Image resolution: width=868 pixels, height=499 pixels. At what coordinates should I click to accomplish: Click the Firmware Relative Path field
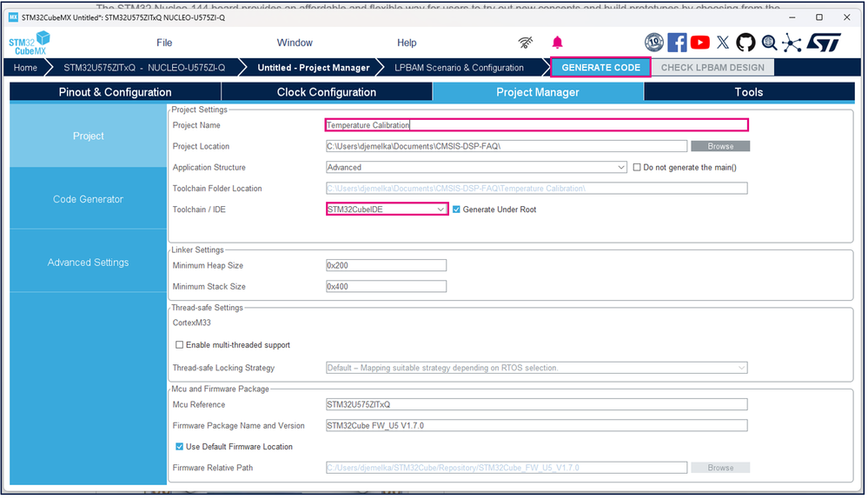(x=506, y=468)
